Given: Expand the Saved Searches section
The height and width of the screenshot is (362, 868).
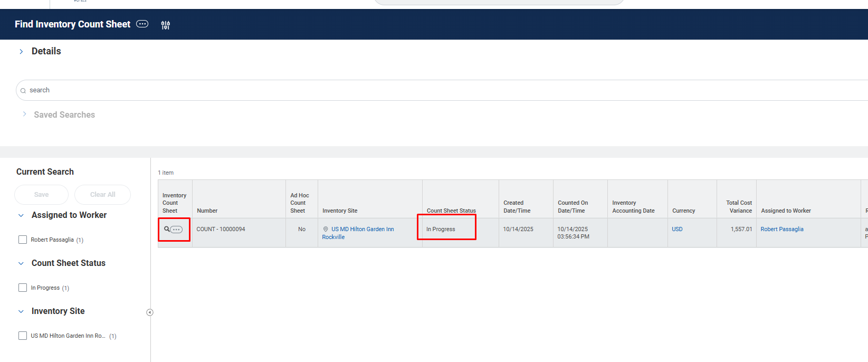Looking at the screenshot, I should [24, 115].
